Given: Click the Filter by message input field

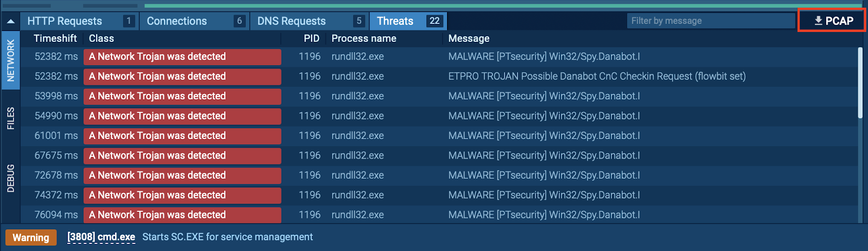Looking at the screenshot, I should pyautogui.click(x=711, y=21).
